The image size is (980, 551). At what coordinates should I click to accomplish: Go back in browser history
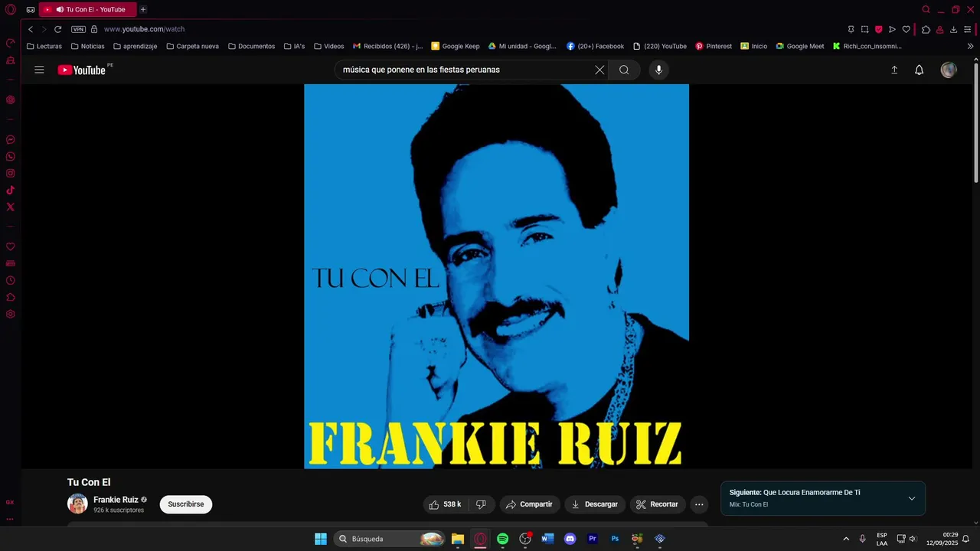pyautogui.click(x=31, y=29)
